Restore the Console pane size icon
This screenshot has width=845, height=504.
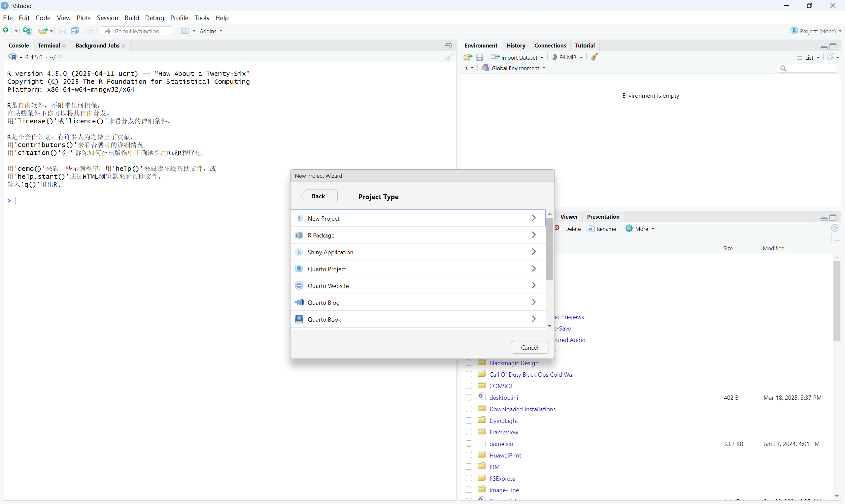pyautogui.click(x=448, y=46)
